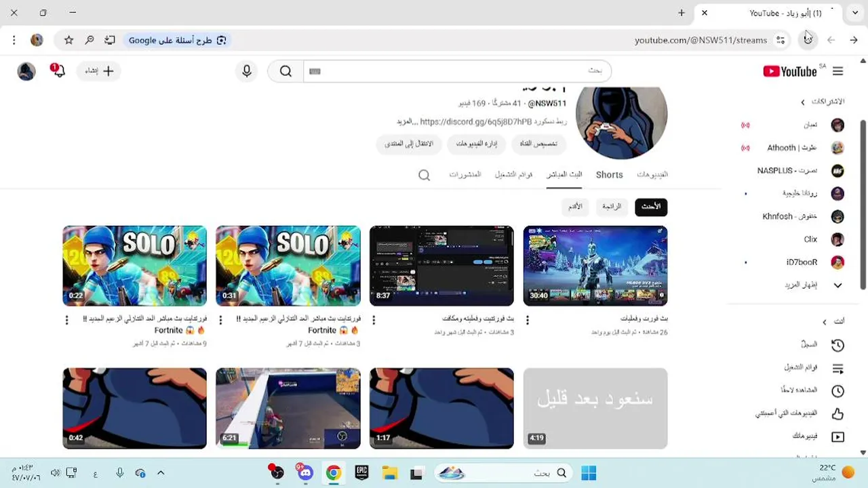
Task: Open options for the 8:37 video
Action: [x=374, y=320]
